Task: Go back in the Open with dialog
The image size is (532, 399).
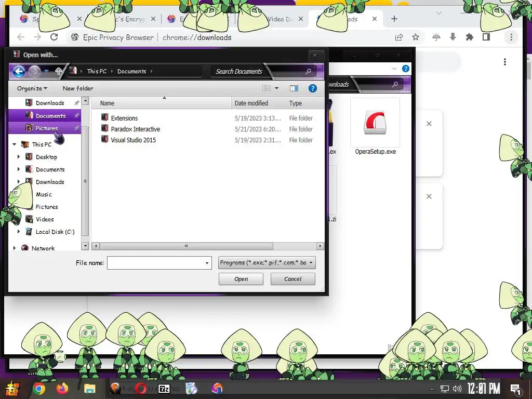Action: (19, 71)
